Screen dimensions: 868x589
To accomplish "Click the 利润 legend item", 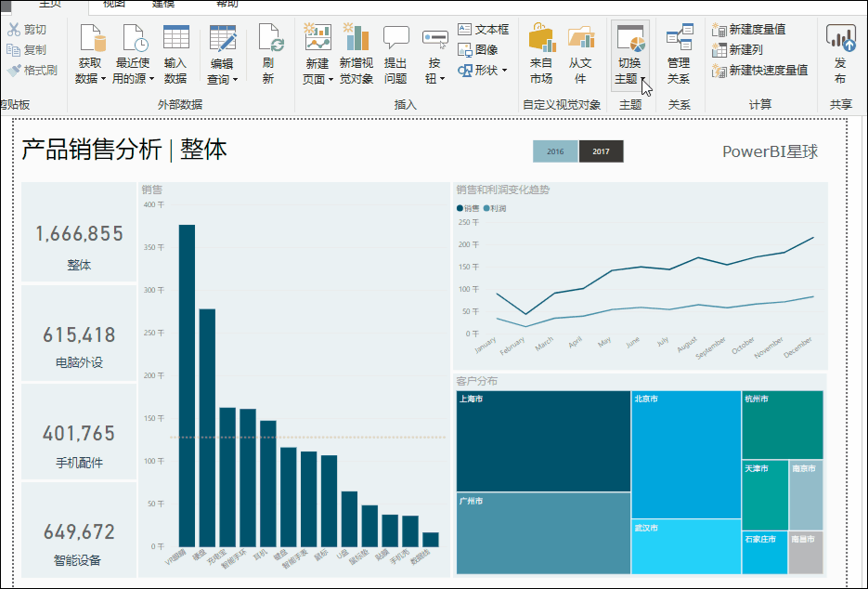I will (495, 208).
